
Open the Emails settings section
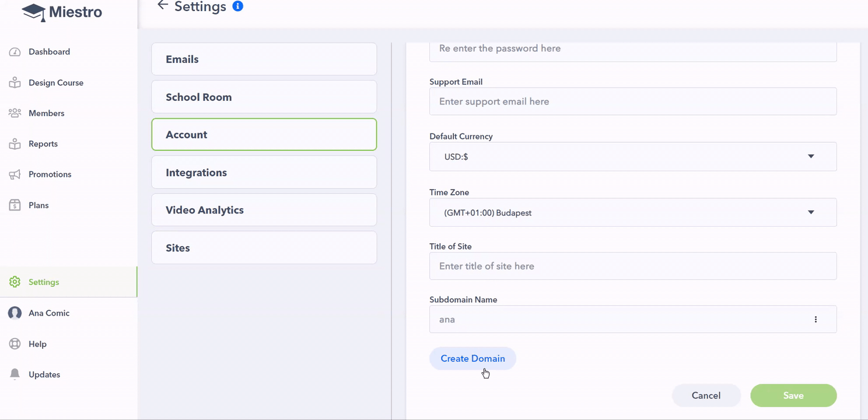(264, 60)
